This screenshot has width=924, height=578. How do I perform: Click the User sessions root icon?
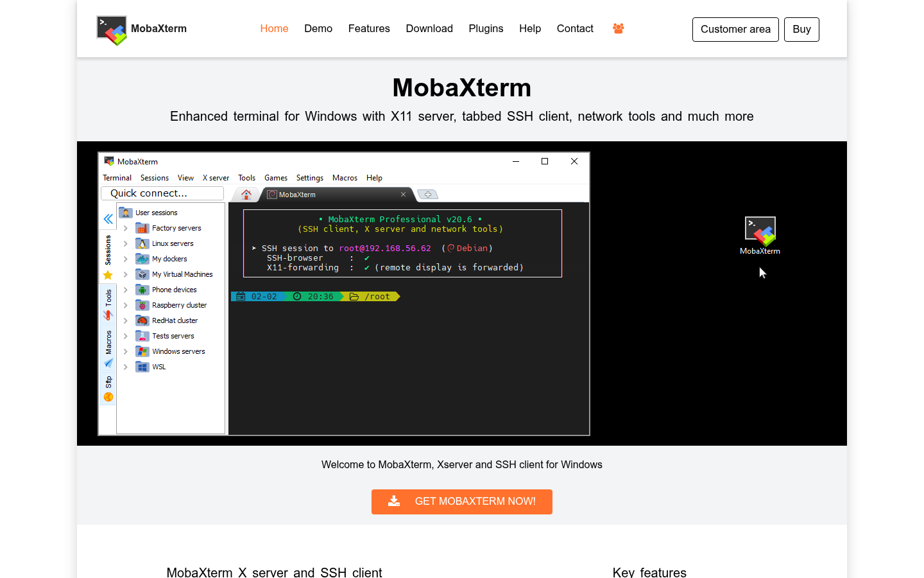point(126,213)
